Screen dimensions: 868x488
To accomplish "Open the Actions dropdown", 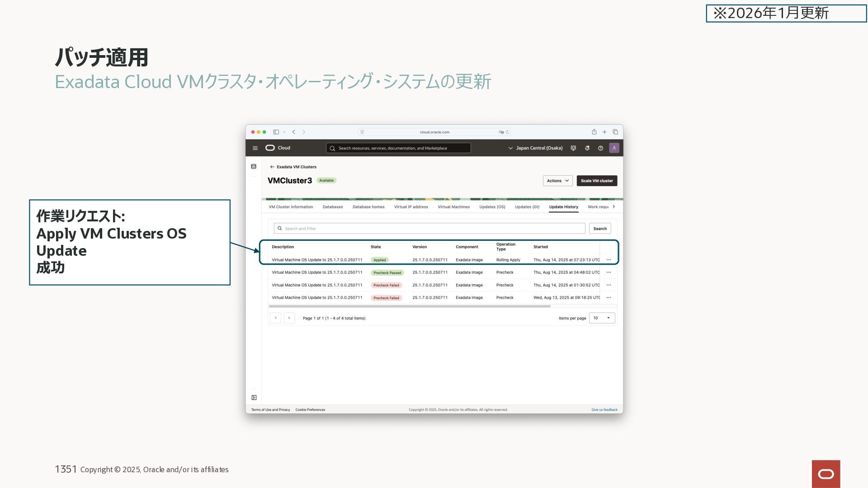I will click(x=557, y=181).
